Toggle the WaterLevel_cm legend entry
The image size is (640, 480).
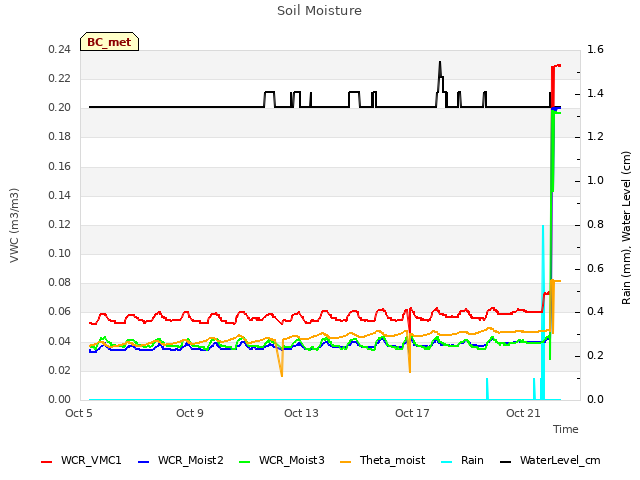(550, 460)
